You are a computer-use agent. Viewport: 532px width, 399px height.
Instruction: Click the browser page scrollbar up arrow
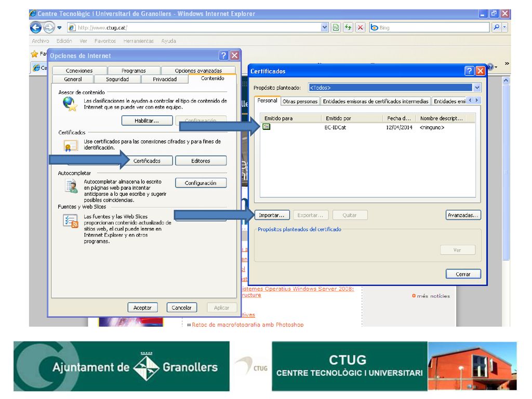[506, 81]
